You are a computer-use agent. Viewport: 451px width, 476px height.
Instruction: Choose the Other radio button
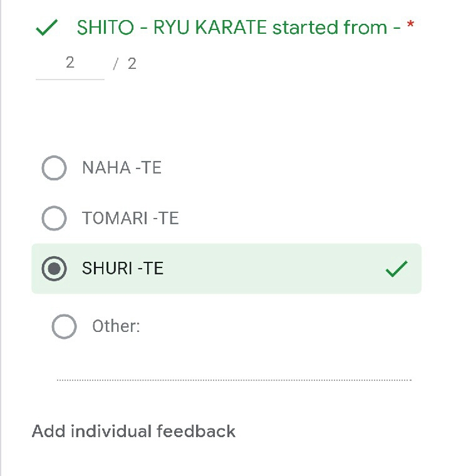click(x=64, y=326)
